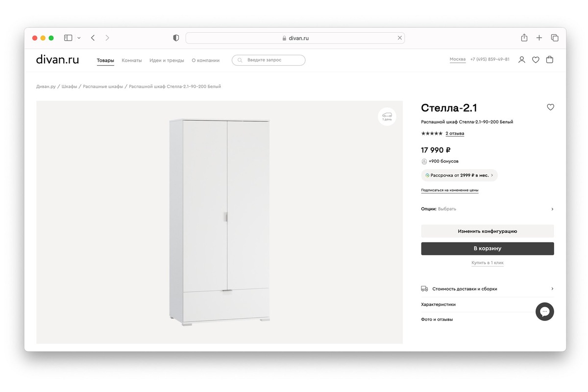588x392 pixels.
Task: Go back to previous page
Action: click(93, 38)
